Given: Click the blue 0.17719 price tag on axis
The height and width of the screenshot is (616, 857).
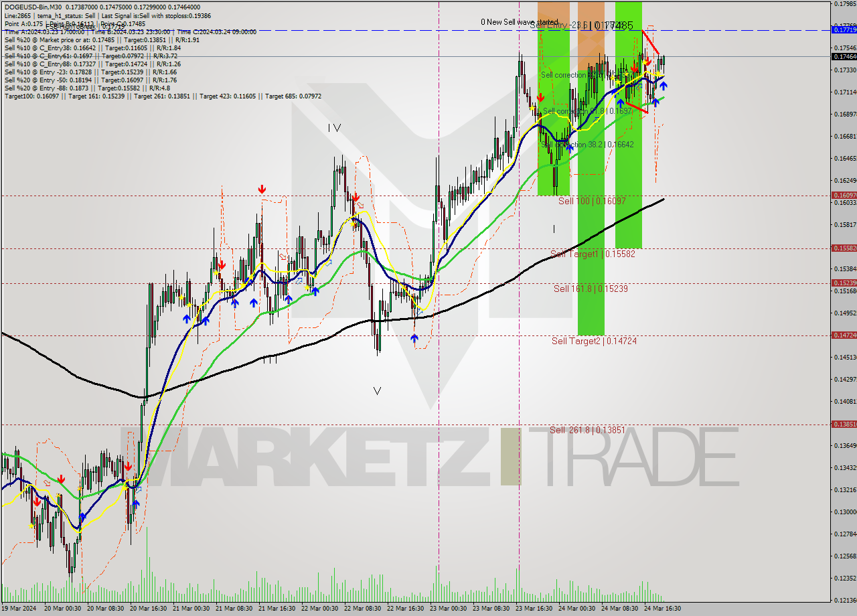Looking at the screenshot, I should 844,29.
